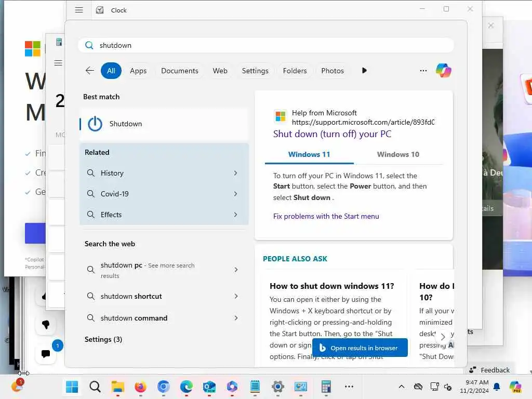Open the Feedback button

(489, 370)
